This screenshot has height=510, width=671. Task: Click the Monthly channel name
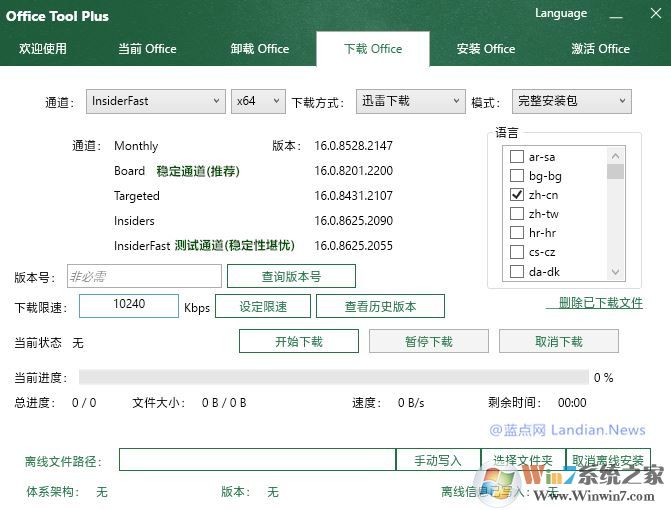[x=136, y=146]
